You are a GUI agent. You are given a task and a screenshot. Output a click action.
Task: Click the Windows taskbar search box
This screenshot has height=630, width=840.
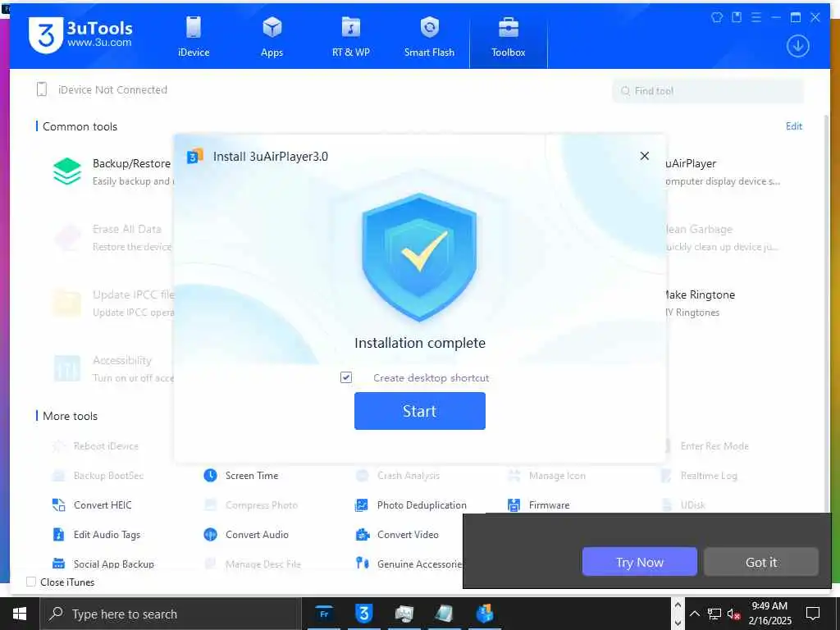(171, 614)
